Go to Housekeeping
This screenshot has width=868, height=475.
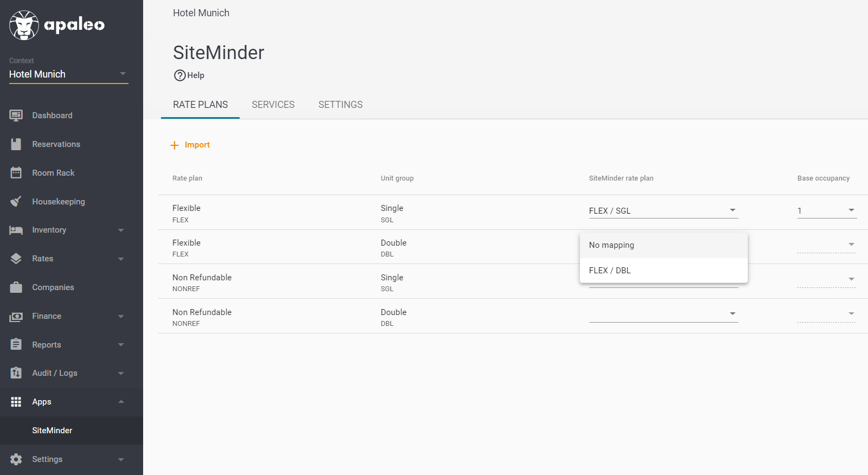point(59,202)
